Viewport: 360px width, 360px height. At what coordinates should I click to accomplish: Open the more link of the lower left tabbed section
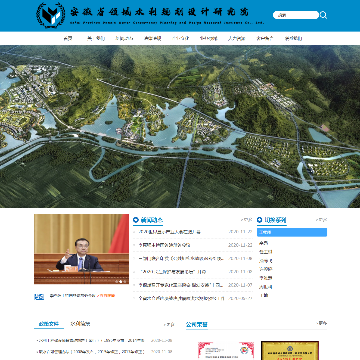pos(169,324)
